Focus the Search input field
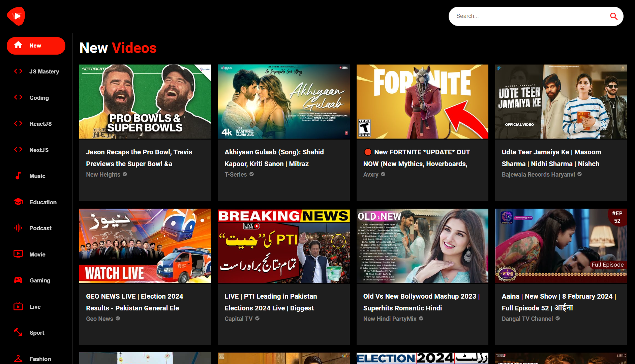Viewport: 635px width, 364px height. [x=529, y=16]
